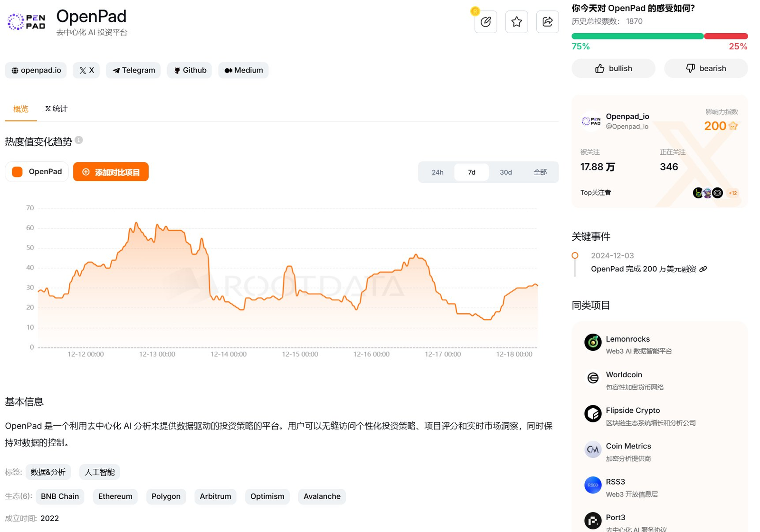Open OpenPad 完成 200 万美元融资 event
The width and height of the screenshot is (760, 532).
click(644, 269)
